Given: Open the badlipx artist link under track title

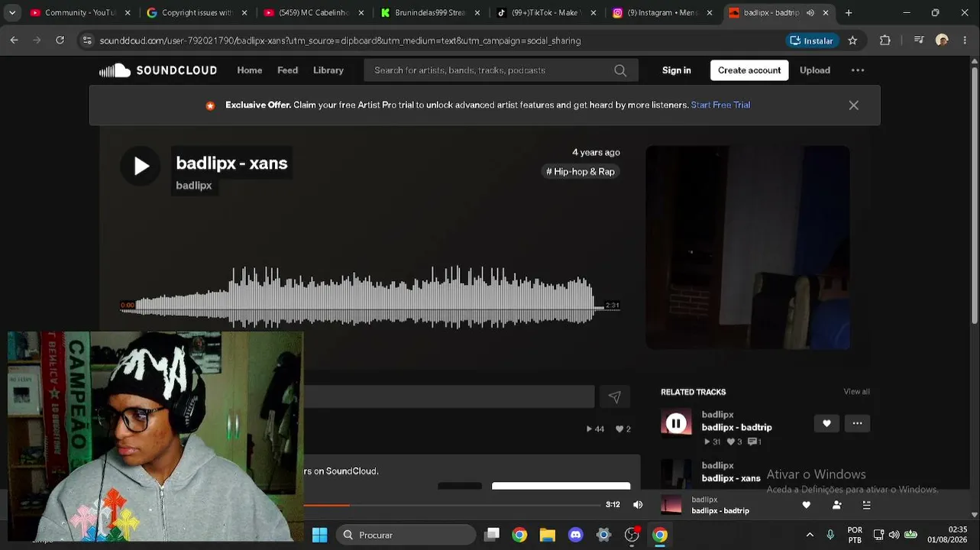Looking at the screenshot, I should [194, 186].
